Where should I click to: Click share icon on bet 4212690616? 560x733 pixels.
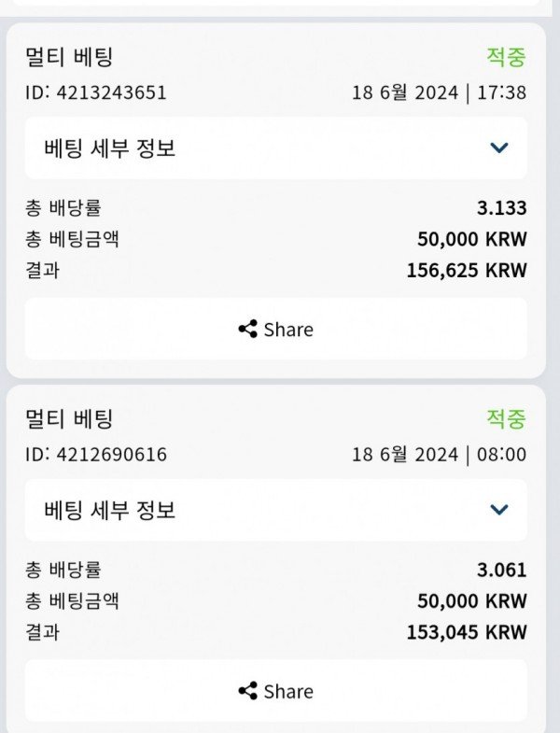248,692
